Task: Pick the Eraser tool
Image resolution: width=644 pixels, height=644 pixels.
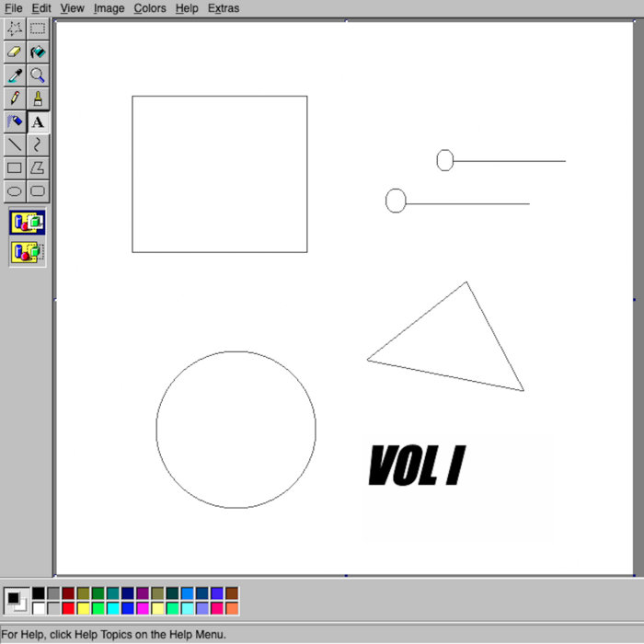Action: 15,52
